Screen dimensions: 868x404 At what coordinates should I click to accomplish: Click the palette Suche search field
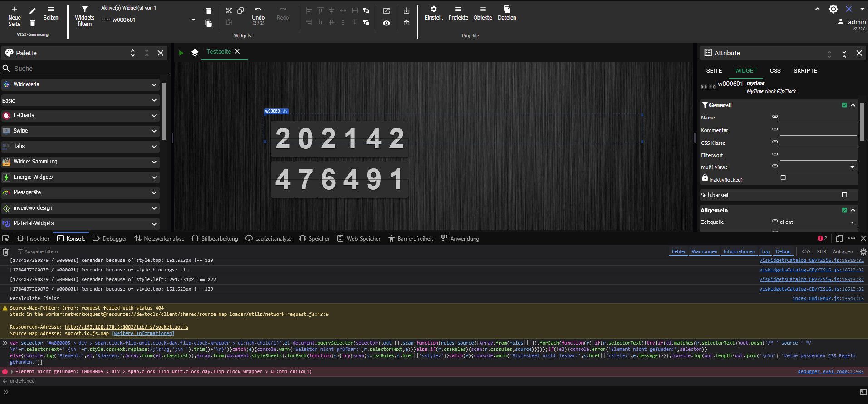click(86, 69)
